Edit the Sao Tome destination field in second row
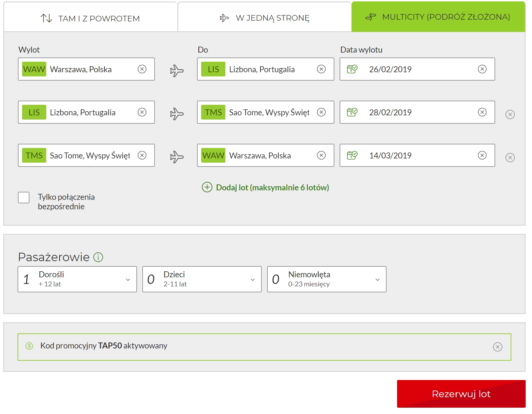This screenshot has width=532, height=414. [266, 112]
